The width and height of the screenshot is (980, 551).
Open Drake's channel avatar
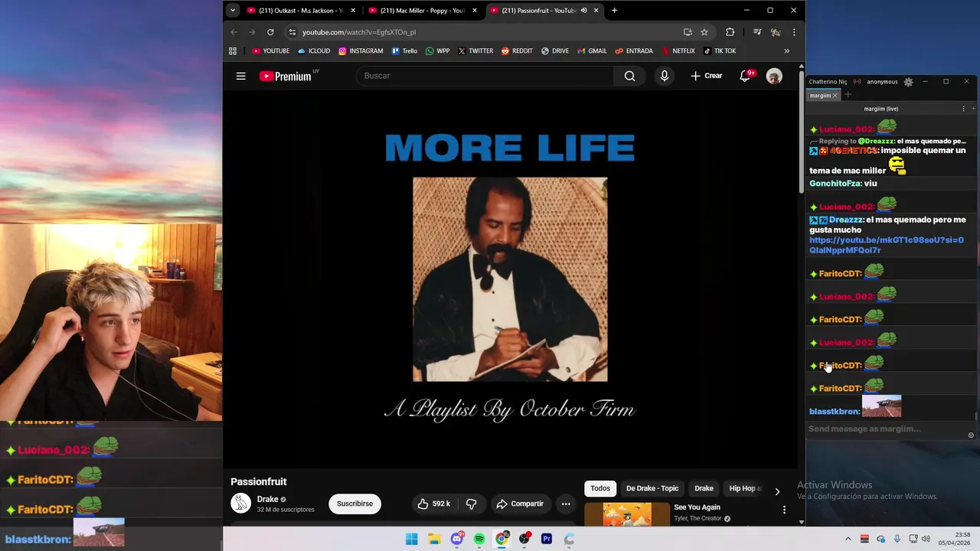coord(241,503)
